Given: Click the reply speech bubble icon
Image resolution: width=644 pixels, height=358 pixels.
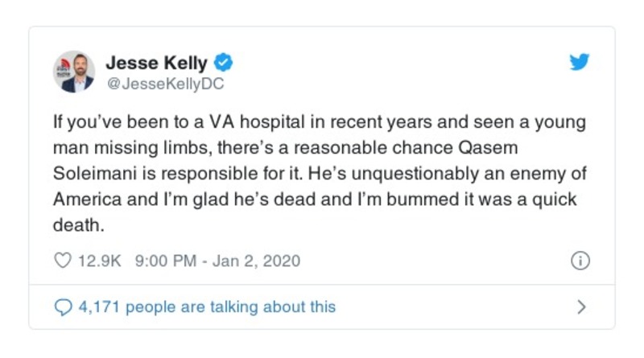Looking at the screenshot, I should (62, 307).
